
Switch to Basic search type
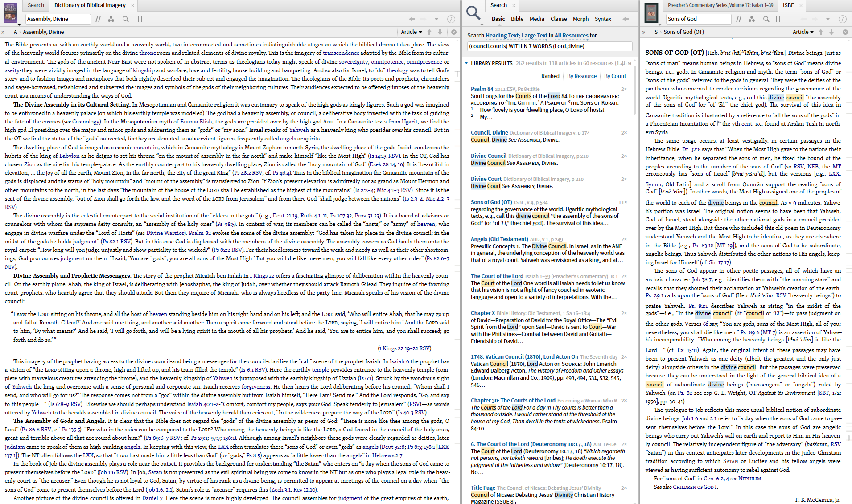click(x=498, y=19)
